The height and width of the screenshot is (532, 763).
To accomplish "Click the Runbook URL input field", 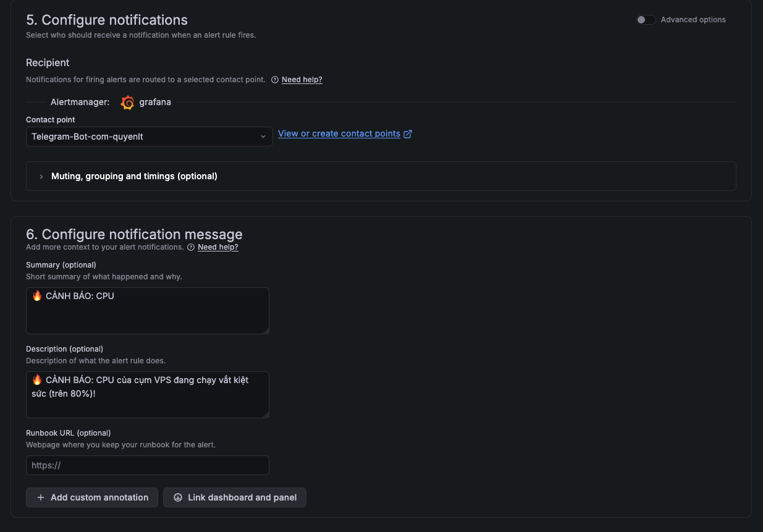I will pos(147,465).
